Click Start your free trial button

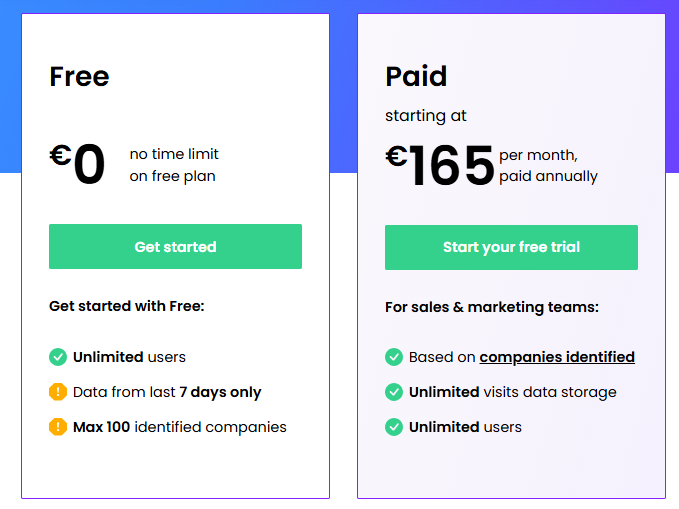click(511, 247)
